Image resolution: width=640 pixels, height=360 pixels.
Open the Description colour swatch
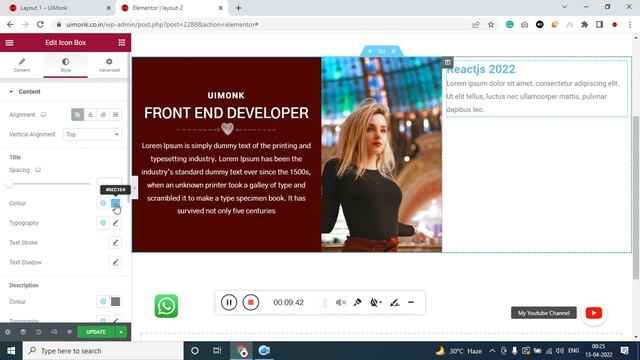pos(116,301)
